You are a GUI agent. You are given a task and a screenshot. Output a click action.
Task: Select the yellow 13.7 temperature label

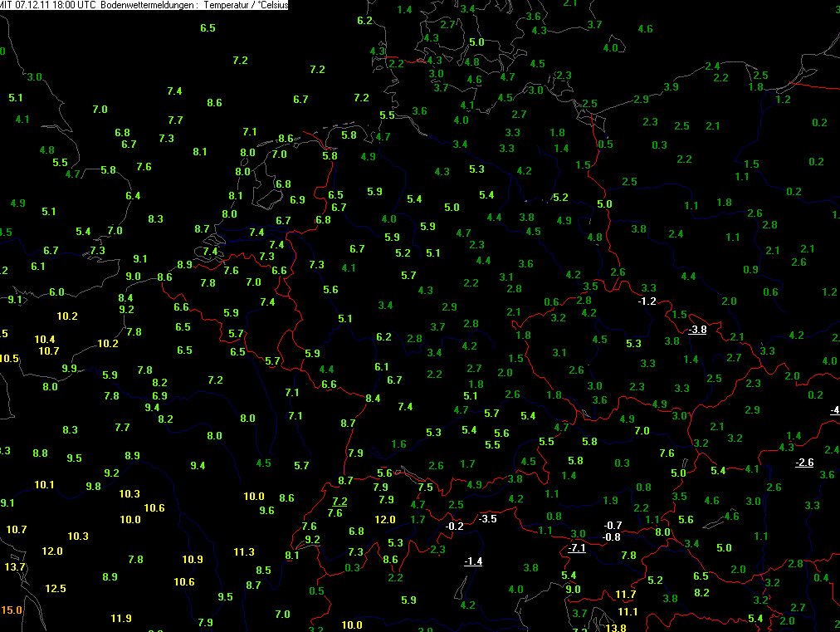point(16,566)
